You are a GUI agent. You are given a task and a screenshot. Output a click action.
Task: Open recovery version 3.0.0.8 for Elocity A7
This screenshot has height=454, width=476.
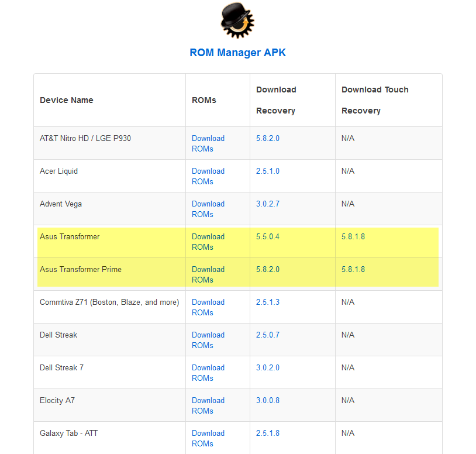[x=268, y=401]
